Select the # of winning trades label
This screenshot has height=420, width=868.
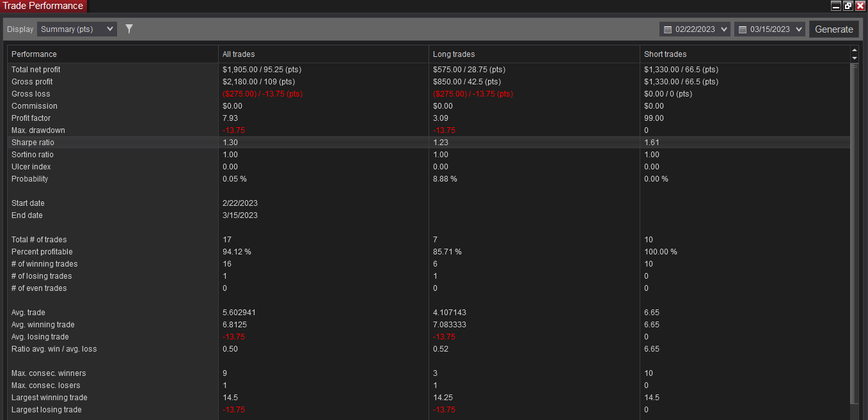click(45, 264)
